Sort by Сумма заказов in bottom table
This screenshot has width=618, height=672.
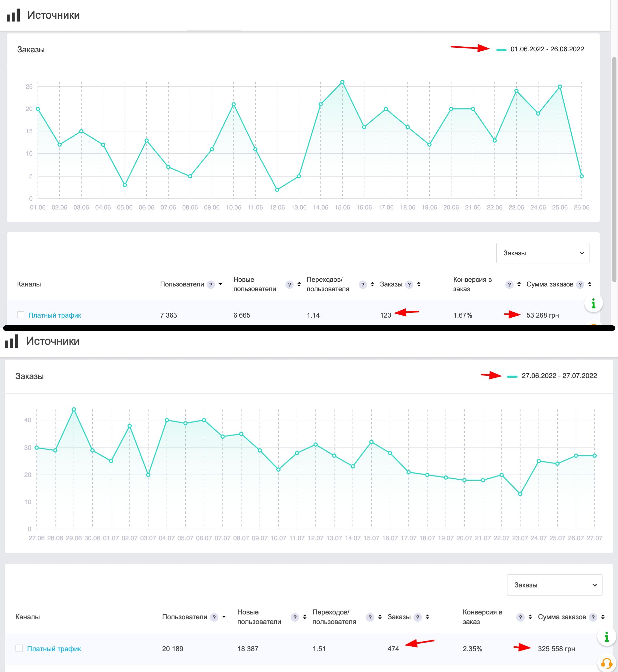tap(603, 617)
